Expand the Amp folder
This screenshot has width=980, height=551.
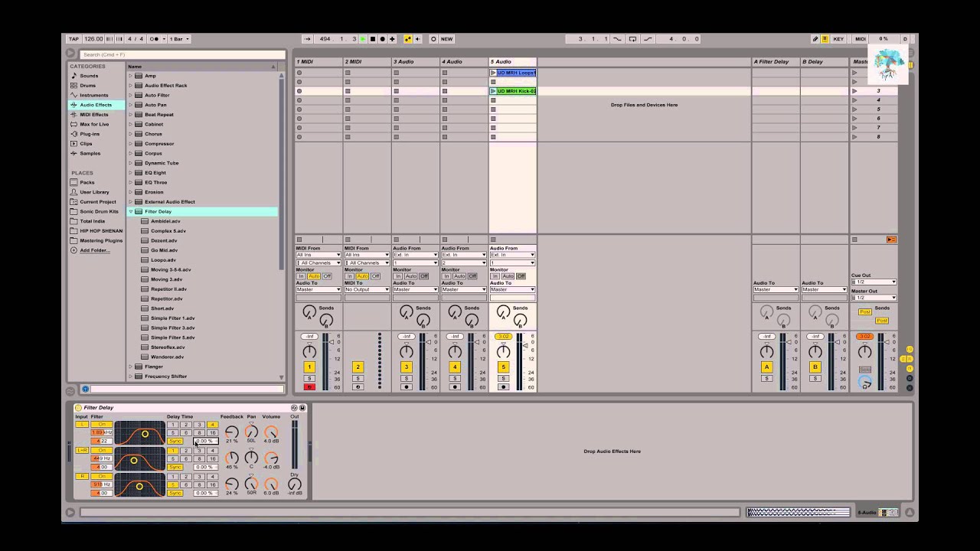pyautogui.click(x=131, y=76)
